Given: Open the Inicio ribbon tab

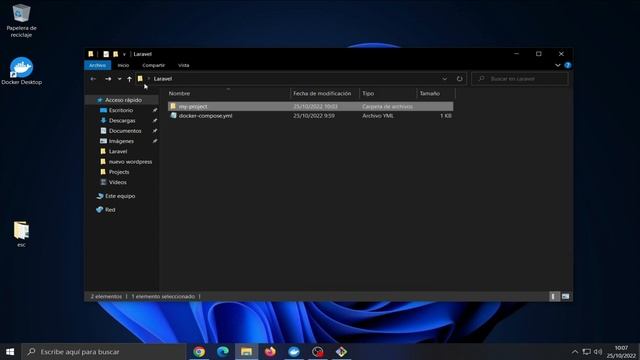Looking at the screenshot, I should tap(123, 65).
